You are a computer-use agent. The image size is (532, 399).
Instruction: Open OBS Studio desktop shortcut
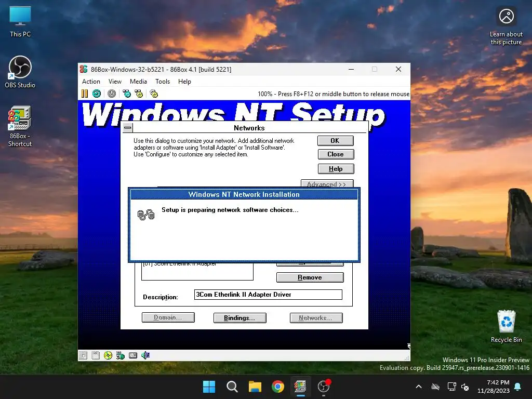tap(20, 72)
